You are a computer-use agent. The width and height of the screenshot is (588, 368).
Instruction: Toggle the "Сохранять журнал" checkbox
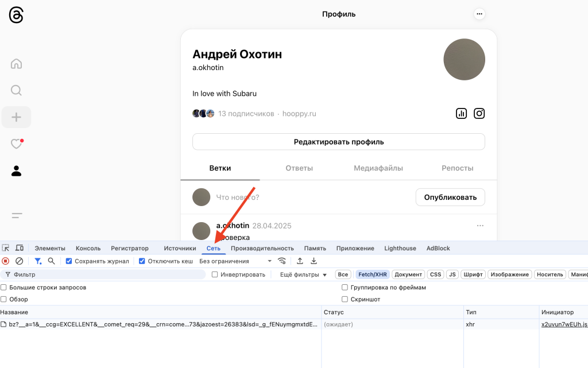click(x=69, y=261)
